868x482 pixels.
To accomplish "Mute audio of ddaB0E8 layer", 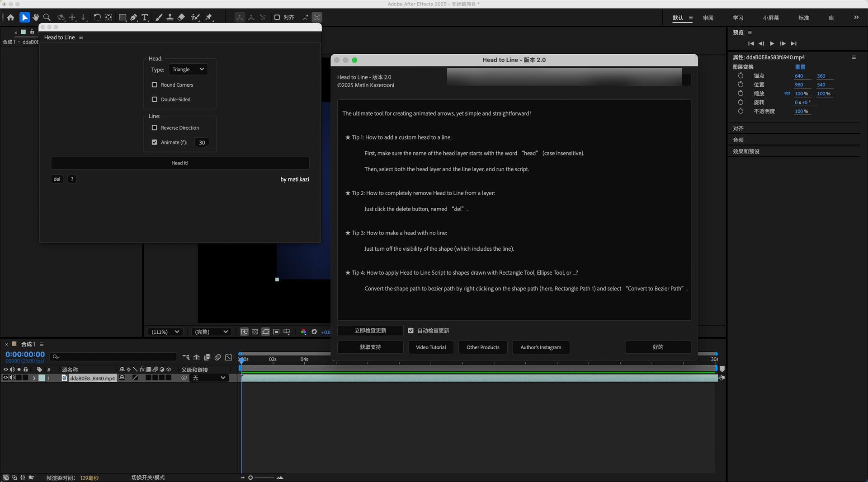I will pyautogui.click(x=12, y=378).
